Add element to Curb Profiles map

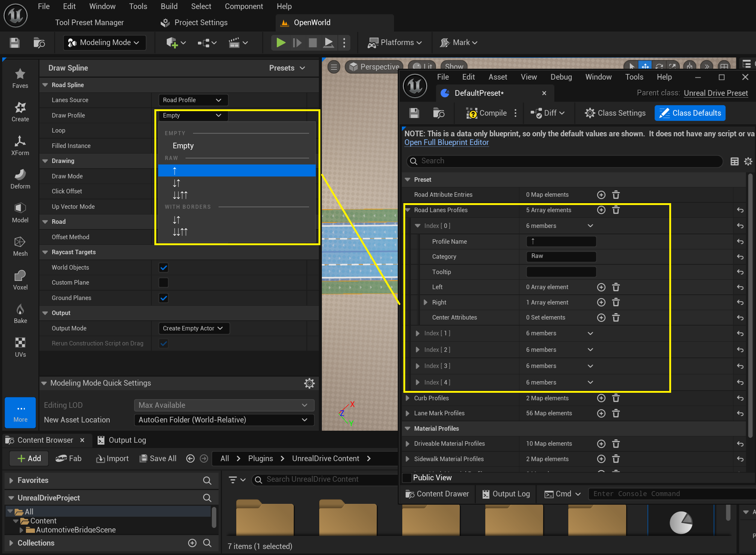[x=601, y=398]
